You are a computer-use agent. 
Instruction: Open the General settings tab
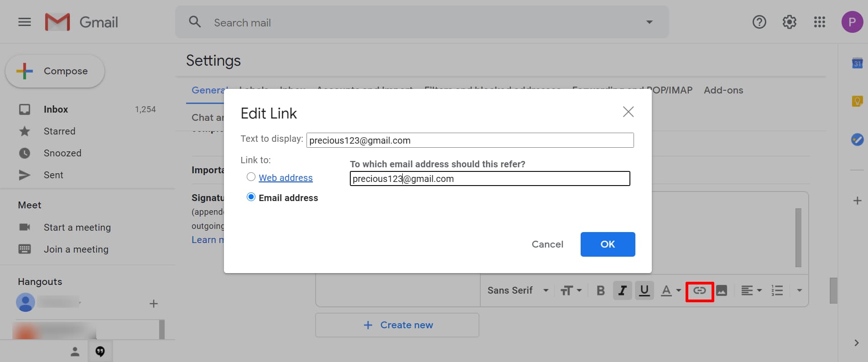pyautogui.click(x=208, y=90)
